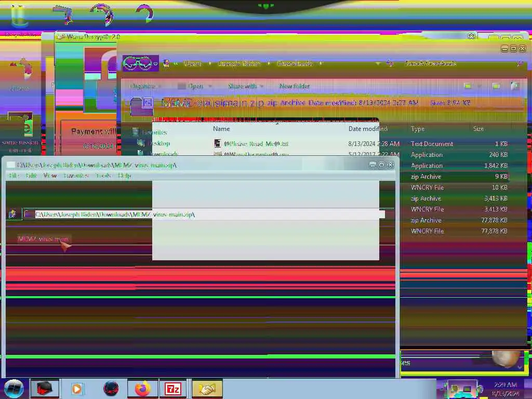Open the Favorites menu in 7-Zip

point(76,176)
